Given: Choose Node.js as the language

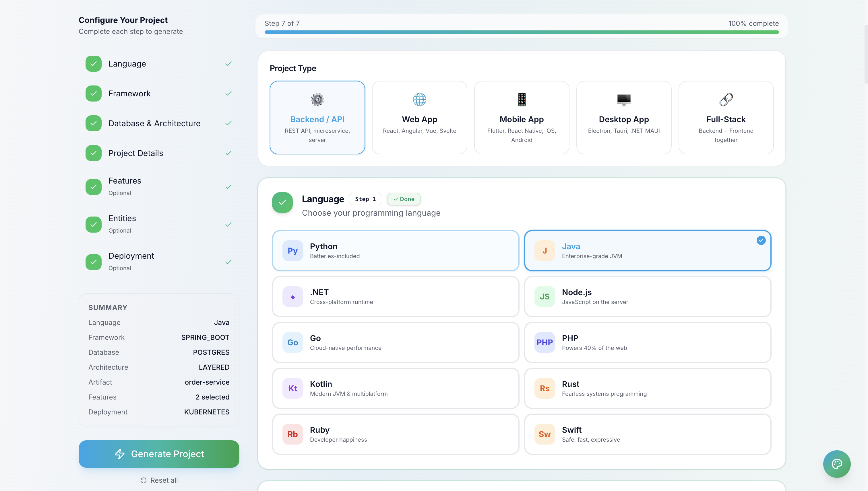Looking at the screenshot, I should tap(648, 297).
